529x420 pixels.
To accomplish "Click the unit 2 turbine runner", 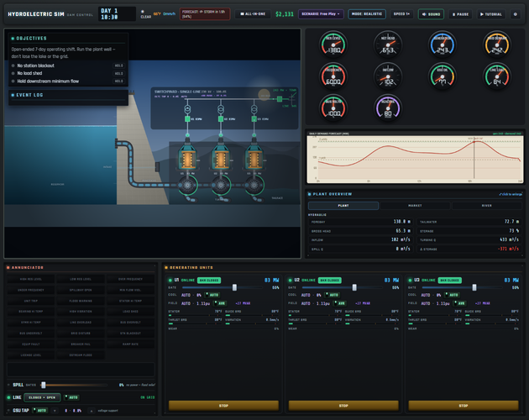I will [x=221, y=185].
